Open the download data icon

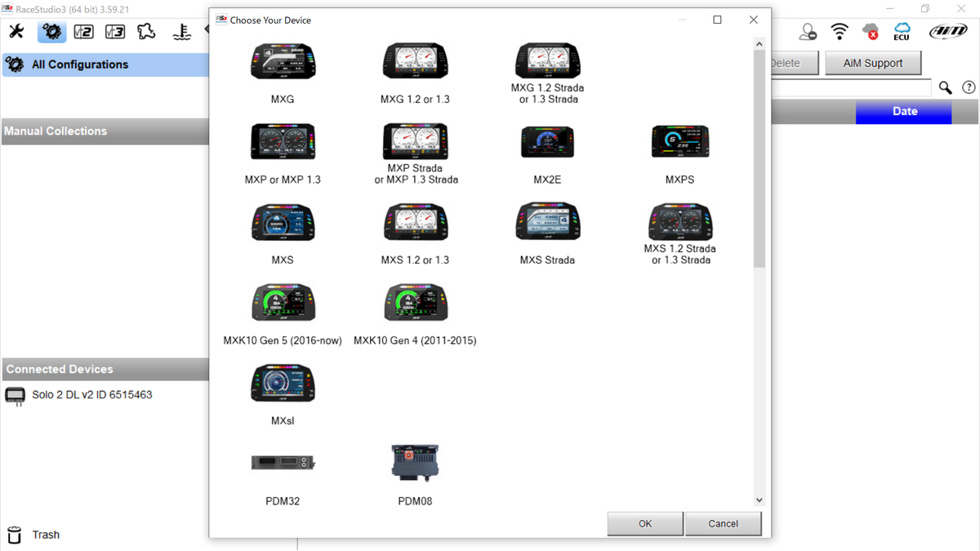(181, 31)
